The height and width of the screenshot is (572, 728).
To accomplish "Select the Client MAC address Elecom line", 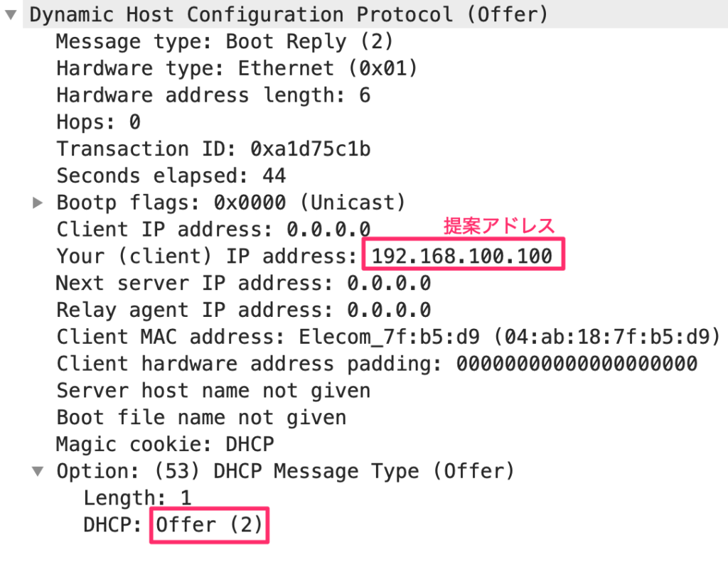I will [389, 338].
